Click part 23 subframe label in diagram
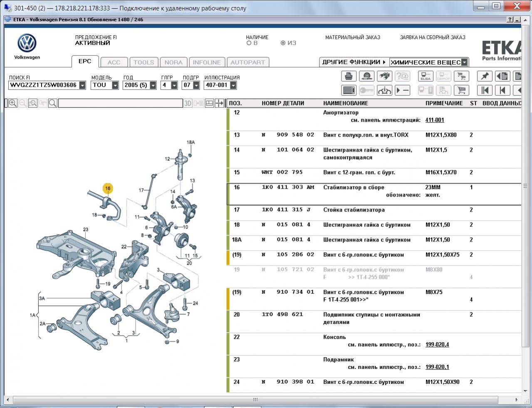 (85, 229)
